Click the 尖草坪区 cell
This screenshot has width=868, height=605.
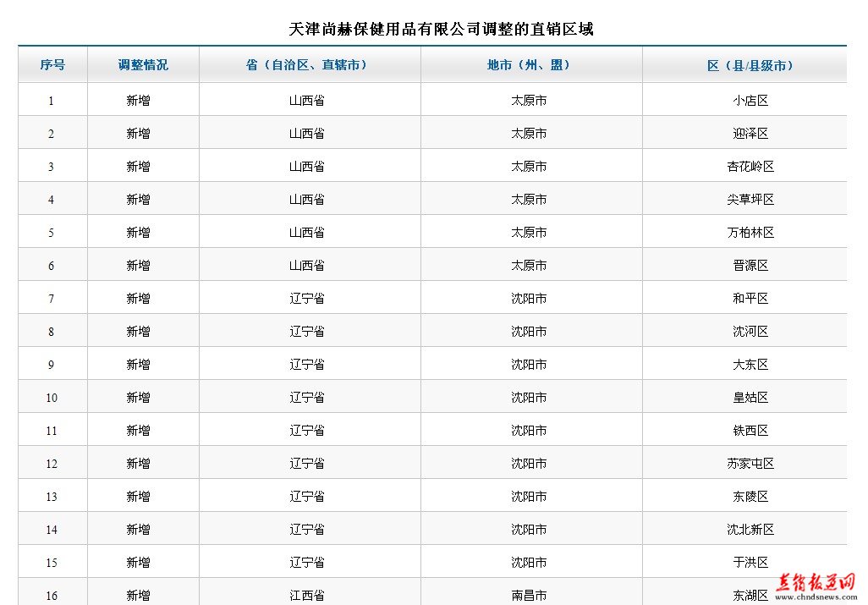point(750,200)
